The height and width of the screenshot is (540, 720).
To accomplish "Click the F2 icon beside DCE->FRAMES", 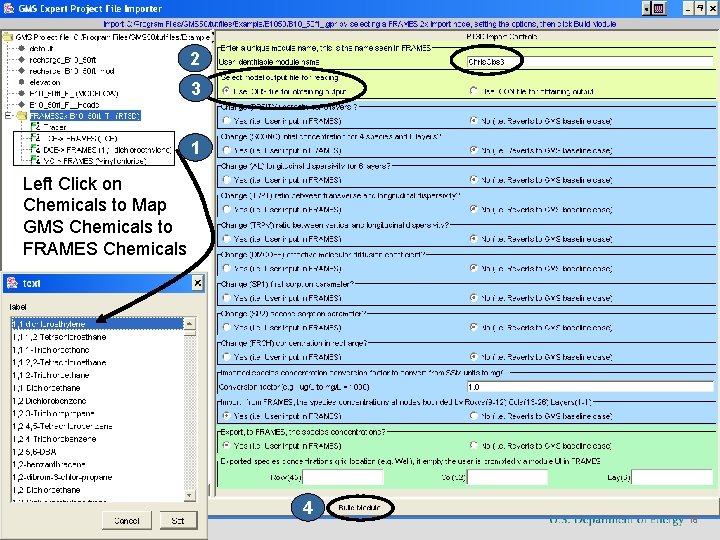I will coord(35,149).
